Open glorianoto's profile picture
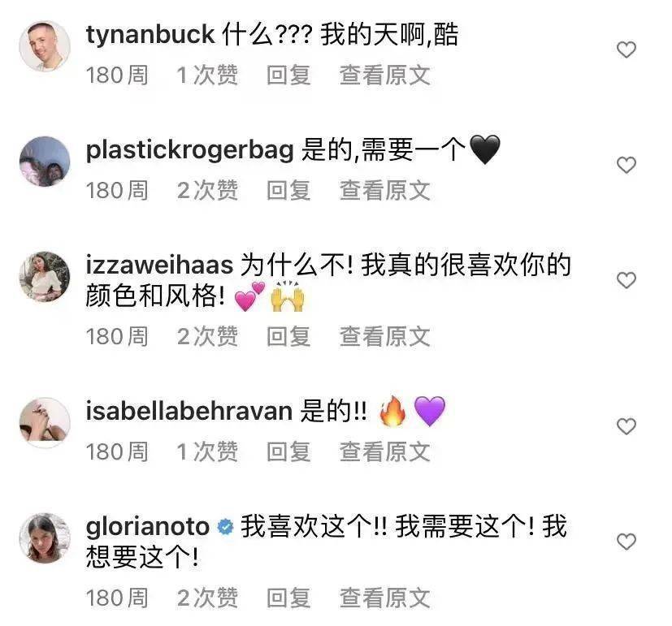 (x=45, y=538)
